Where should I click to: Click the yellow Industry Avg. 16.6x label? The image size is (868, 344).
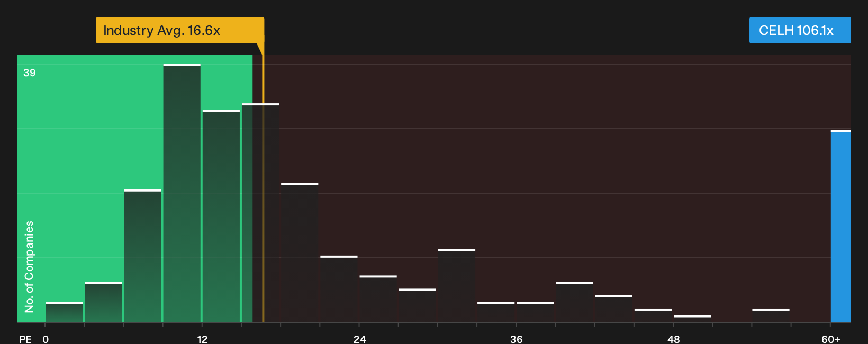(180, 30)
